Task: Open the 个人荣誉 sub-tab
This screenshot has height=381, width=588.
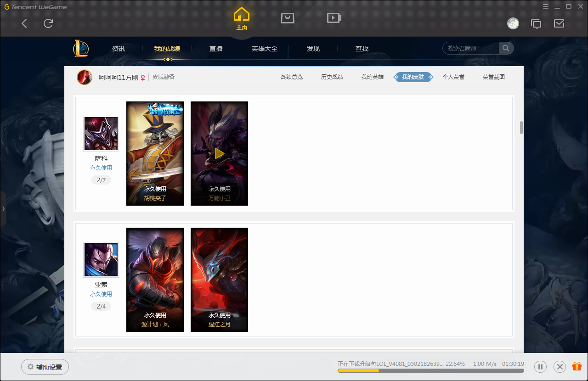Action: click(x=453, y=77)
